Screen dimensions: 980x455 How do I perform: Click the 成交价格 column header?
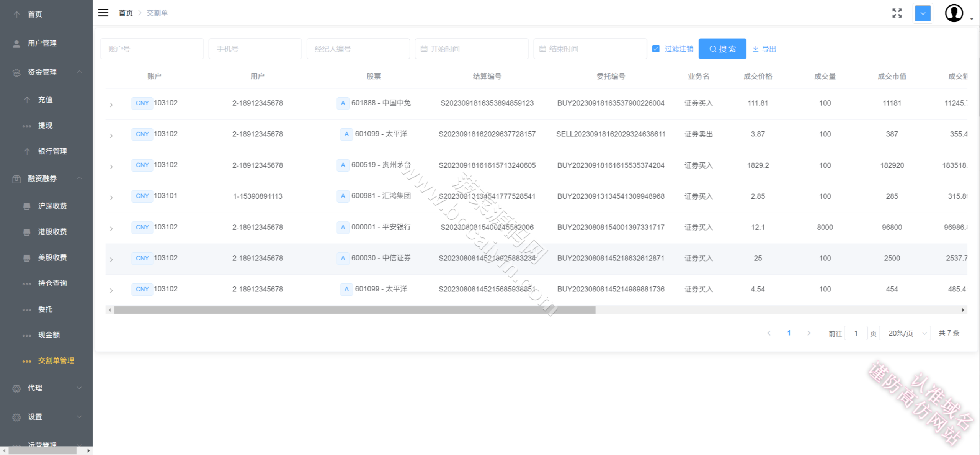pos(758,76)
